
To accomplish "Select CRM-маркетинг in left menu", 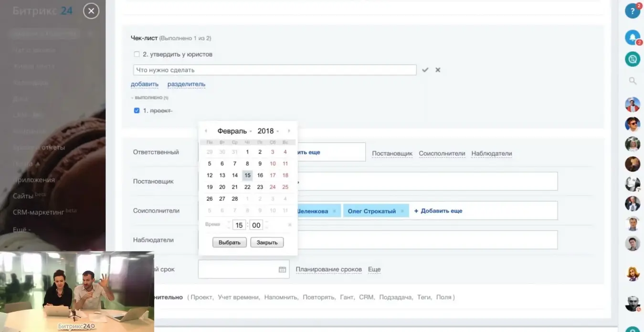I will point(39,212).
